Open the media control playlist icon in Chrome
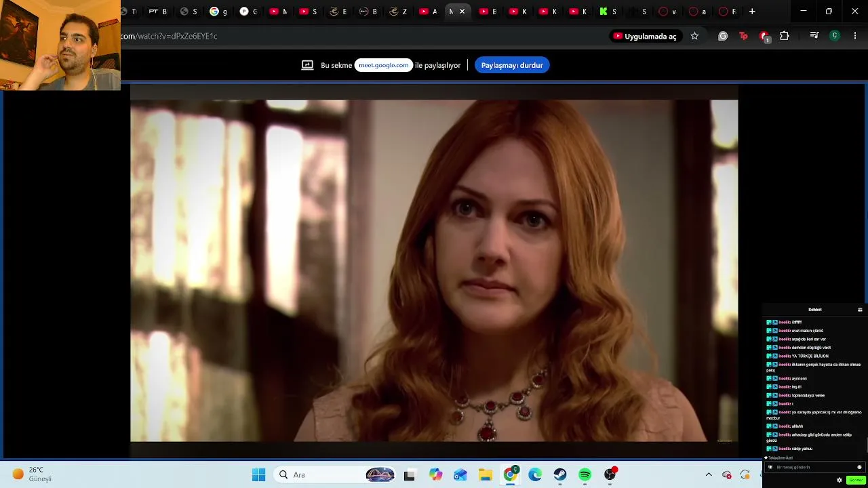The image size is (868, 488). coord(814,36)
